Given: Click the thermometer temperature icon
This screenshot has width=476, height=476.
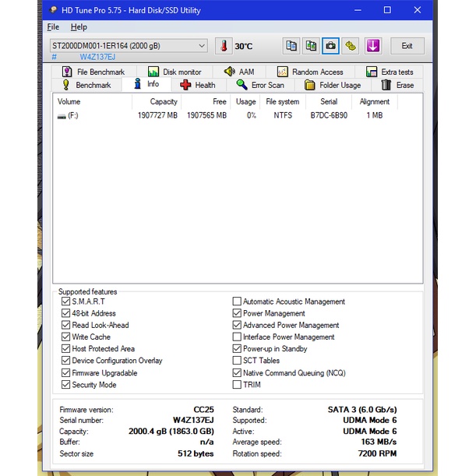Looking at the screenshot, I should pyautogui.click(x=224, y=46).
